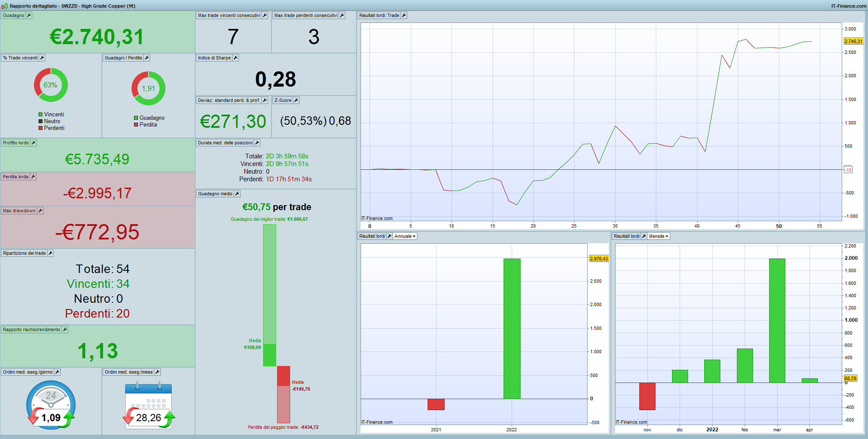The width and height of the screenshot is (868, 439).
Task: Click the total gain value €2.740,31
Action: coord(97,37)
